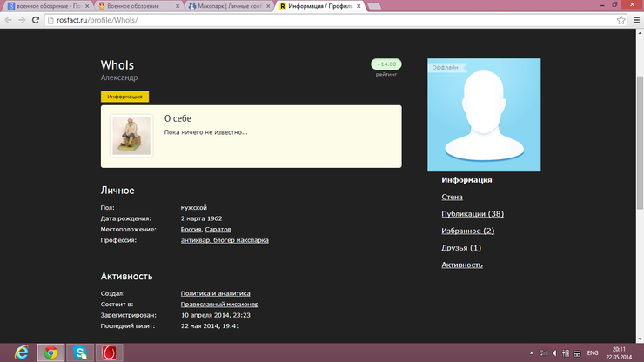Close the Макспарк tab
Image resolution: width=644 pixels, height=362 pixels.
point(268,6)
